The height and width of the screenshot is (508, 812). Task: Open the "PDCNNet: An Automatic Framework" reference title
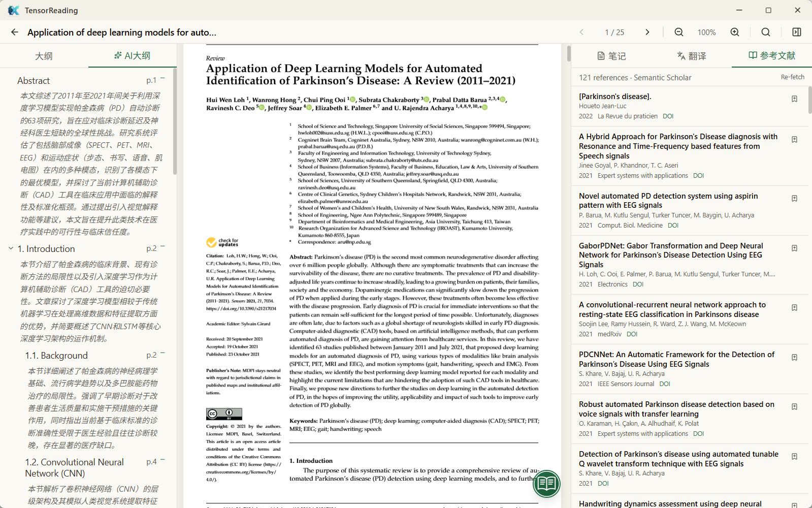tap(676, 359)
